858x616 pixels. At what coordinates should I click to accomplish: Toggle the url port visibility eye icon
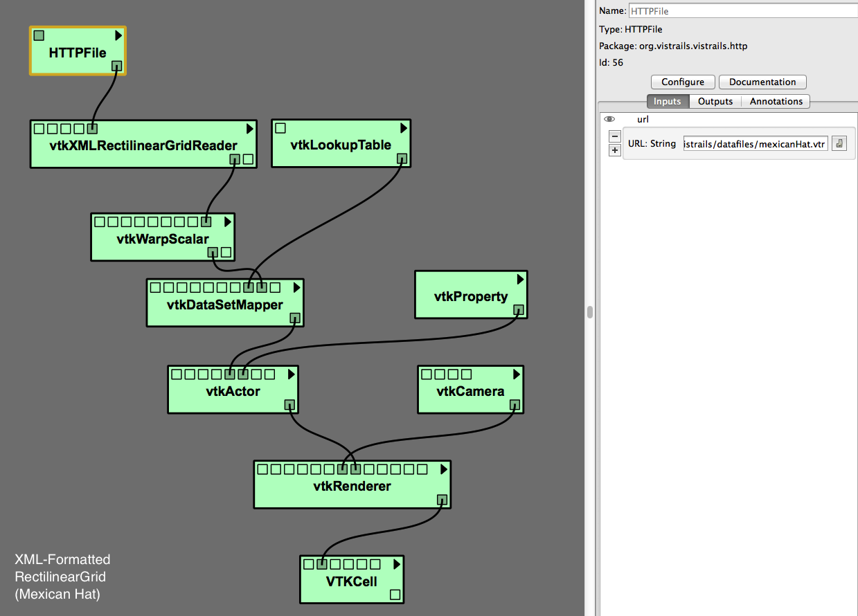tap(609, 119)
